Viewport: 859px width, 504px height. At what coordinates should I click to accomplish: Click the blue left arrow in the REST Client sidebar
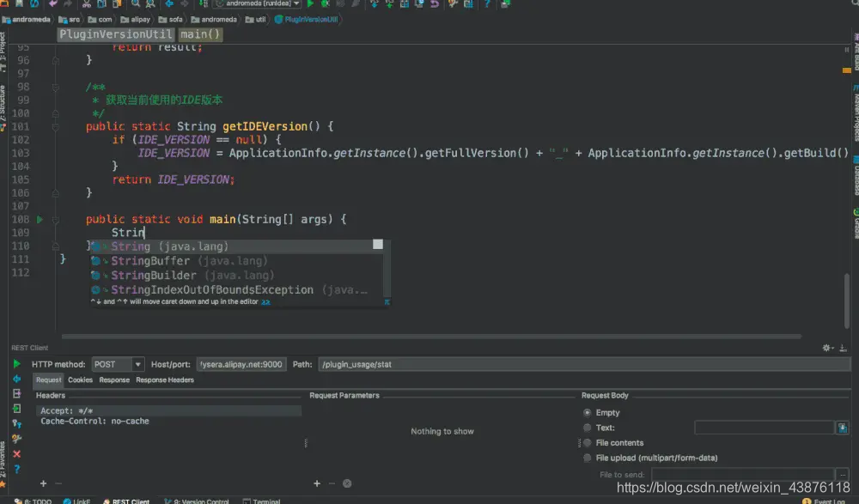point(17,380)
